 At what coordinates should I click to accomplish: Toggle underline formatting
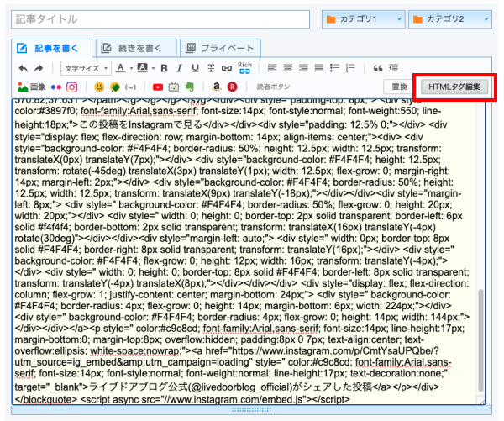(x=195, y=68)
